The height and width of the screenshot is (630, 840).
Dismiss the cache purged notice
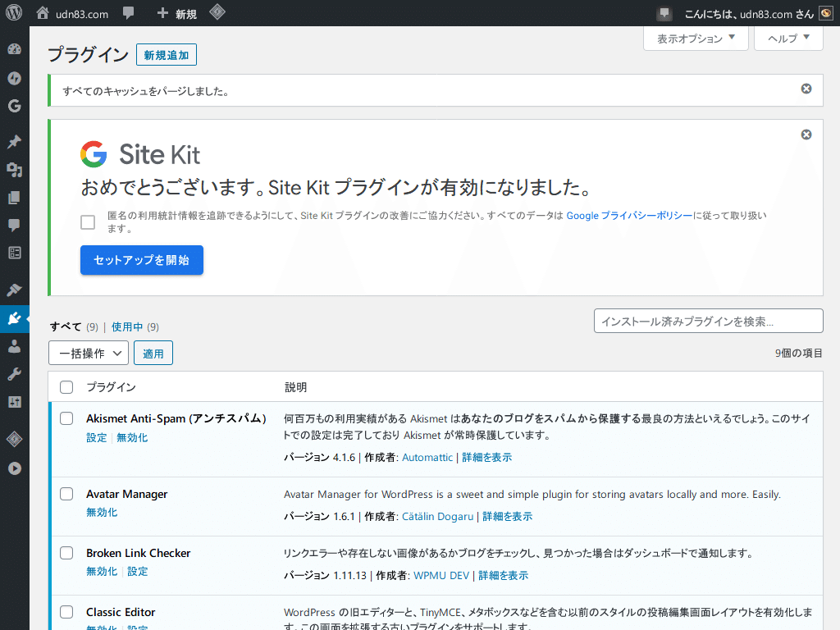point(806,89)
